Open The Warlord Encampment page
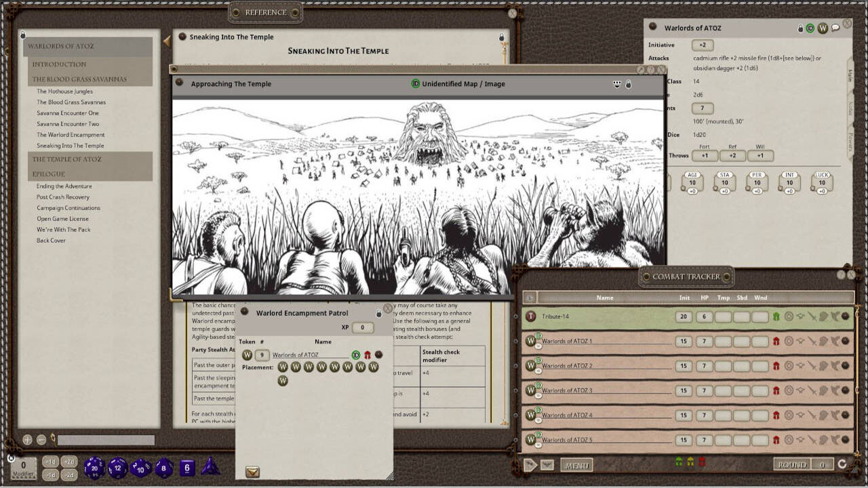 click(x=71, y=134)
